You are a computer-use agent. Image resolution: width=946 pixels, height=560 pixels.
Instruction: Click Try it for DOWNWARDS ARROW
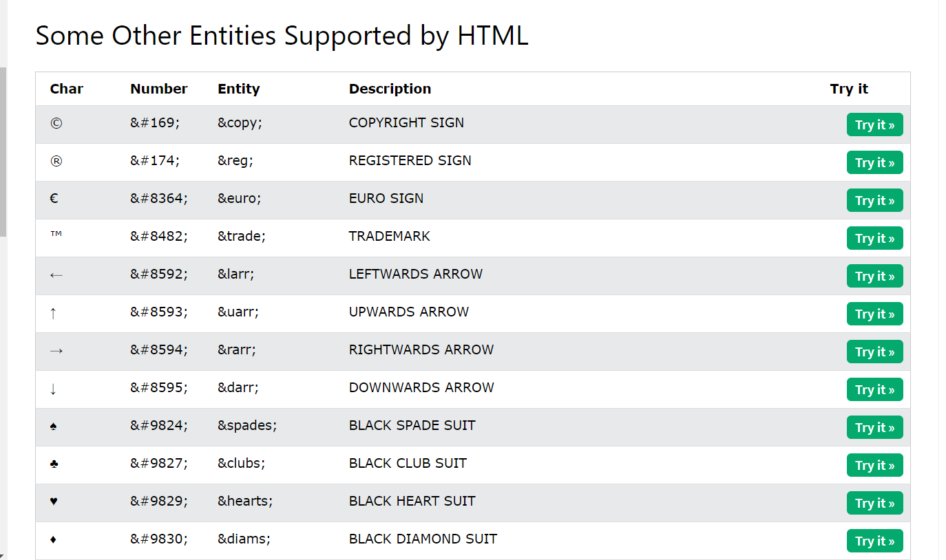874,390
